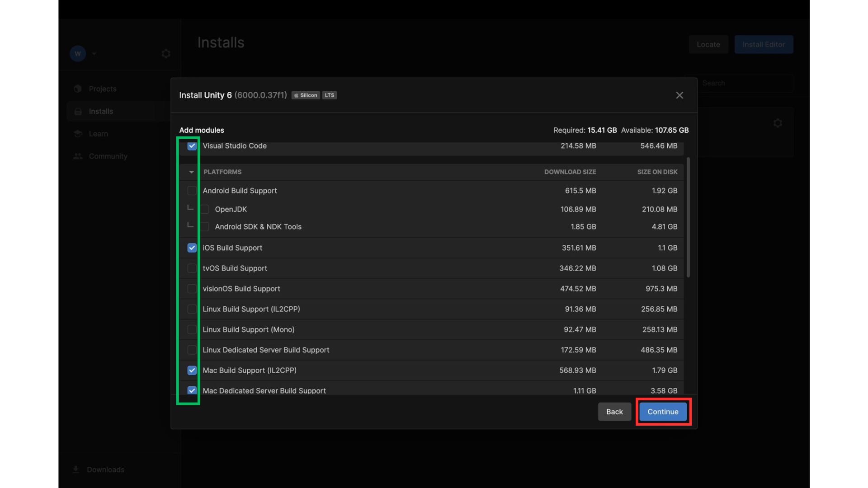Open account dropdown arrow next to avatar
The image size is (868, 488).
94,54
